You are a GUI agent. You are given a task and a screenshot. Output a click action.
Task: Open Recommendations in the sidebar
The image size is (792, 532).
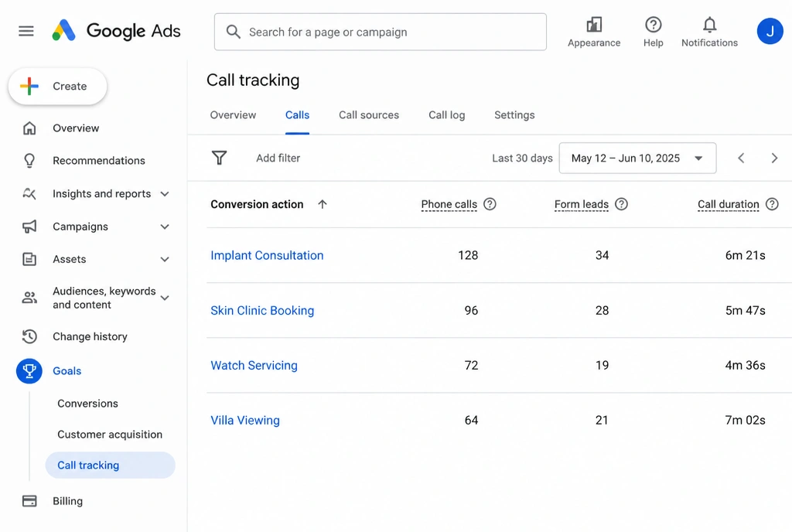pos(98,161)
